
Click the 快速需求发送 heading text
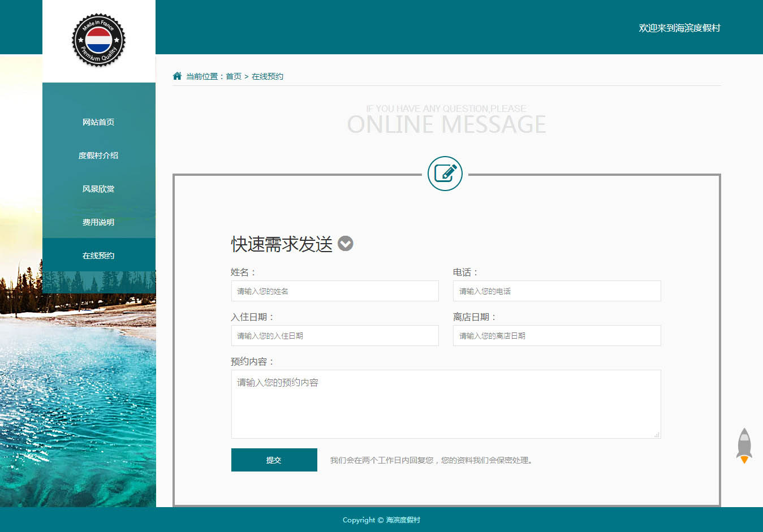tap(282, 244)
